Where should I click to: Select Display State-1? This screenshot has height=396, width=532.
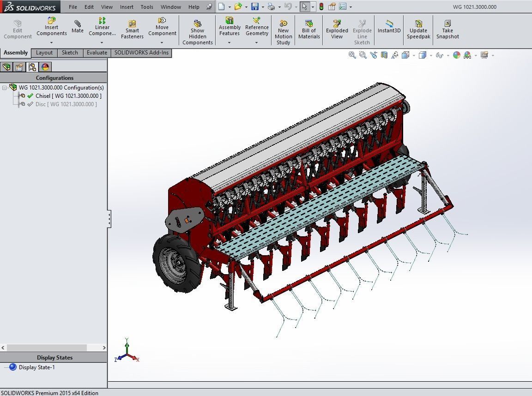(36, 367)
